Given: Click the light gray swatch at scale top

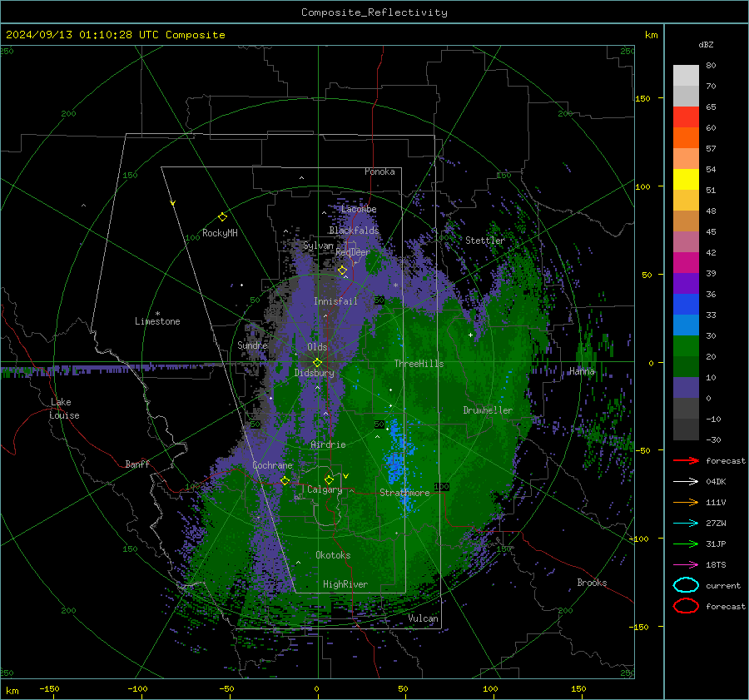Looking at the screenshot, I should click(686, 76).
